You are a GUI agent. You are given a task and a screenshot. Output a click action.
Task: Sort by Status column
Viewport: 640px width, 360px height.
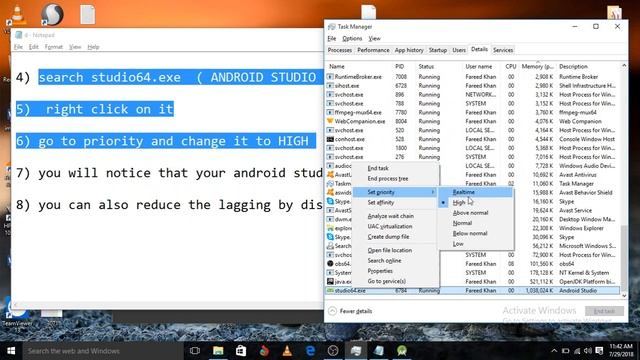[x=426, y=66]
